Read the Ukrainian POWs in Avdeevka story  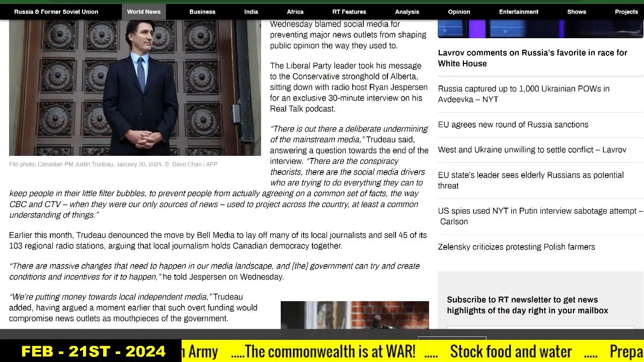(x=523, y=94)
